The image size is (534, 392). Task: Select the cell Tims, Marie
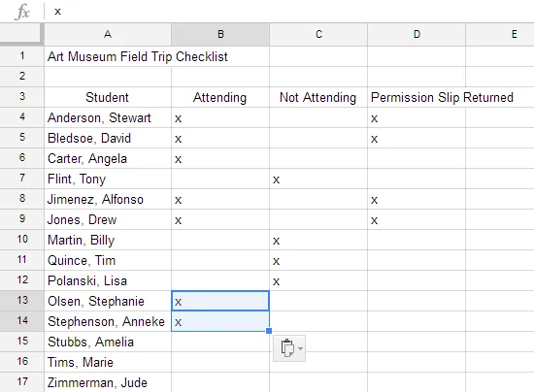click(x=108, y=362)
